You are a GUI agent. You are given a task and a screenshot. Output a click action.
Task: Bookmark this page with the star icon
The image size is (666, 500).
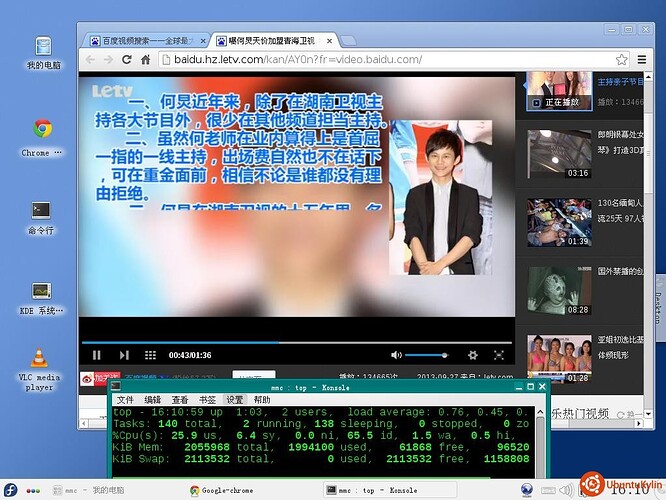(621, 60)
